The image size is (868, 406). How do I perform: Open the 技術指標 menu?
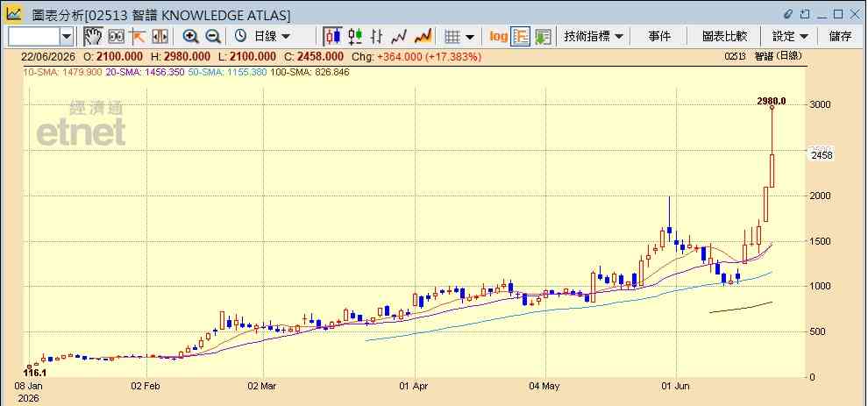594,37
